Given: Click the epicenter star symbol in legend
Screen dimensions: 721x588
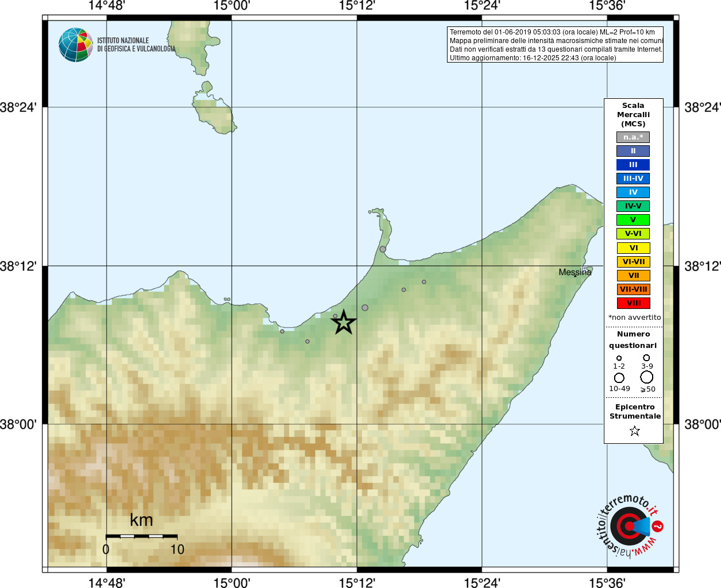Looking at the screenshot, I should tap(634, 431).
